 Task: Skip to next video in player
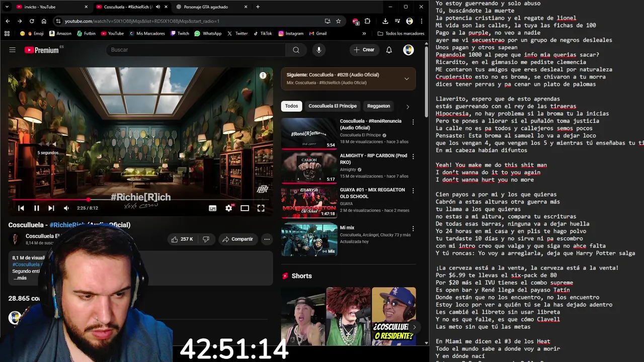point(51,208)
